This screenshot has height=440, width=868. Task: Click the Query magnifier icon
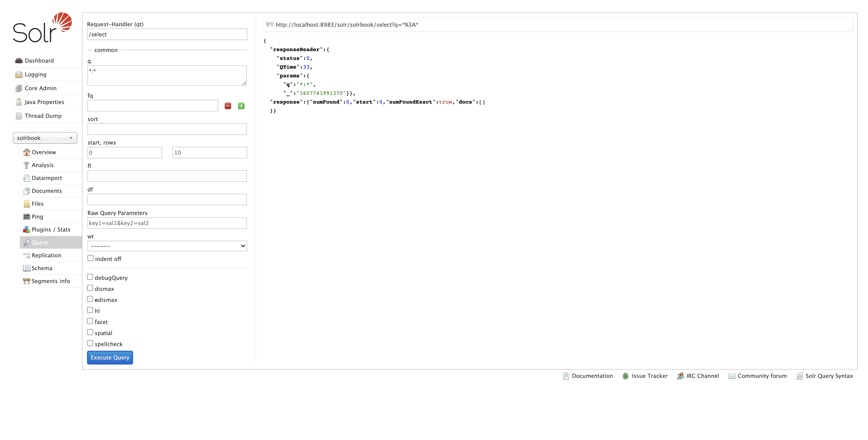click(26, 243)
